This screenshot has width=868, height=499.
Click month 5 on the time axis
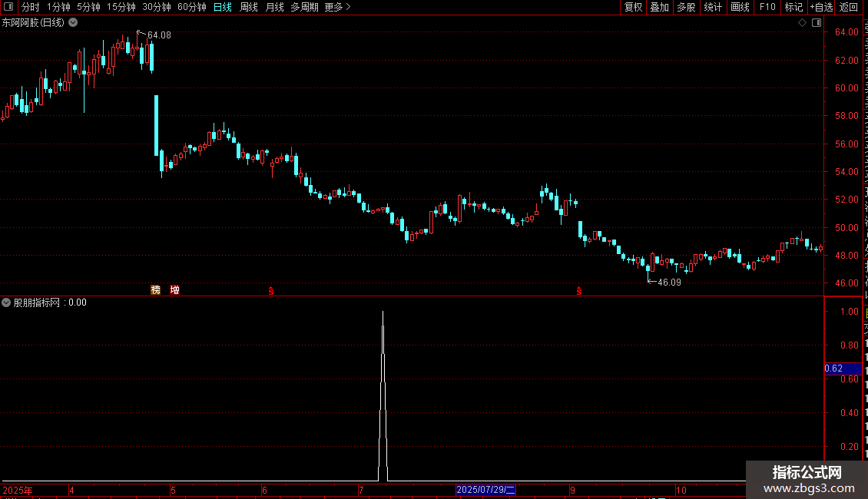pos(174,490)
